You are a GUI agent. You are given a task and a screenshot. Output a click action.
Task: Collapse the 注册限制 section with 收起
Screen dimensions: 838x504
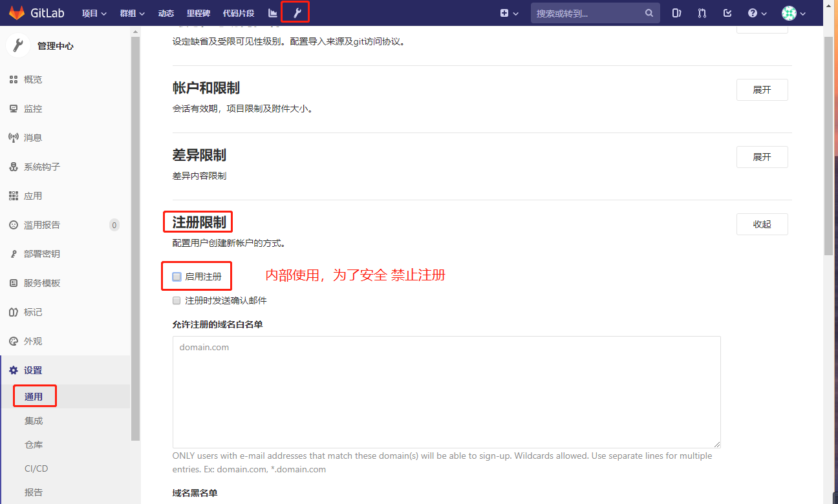762,224
